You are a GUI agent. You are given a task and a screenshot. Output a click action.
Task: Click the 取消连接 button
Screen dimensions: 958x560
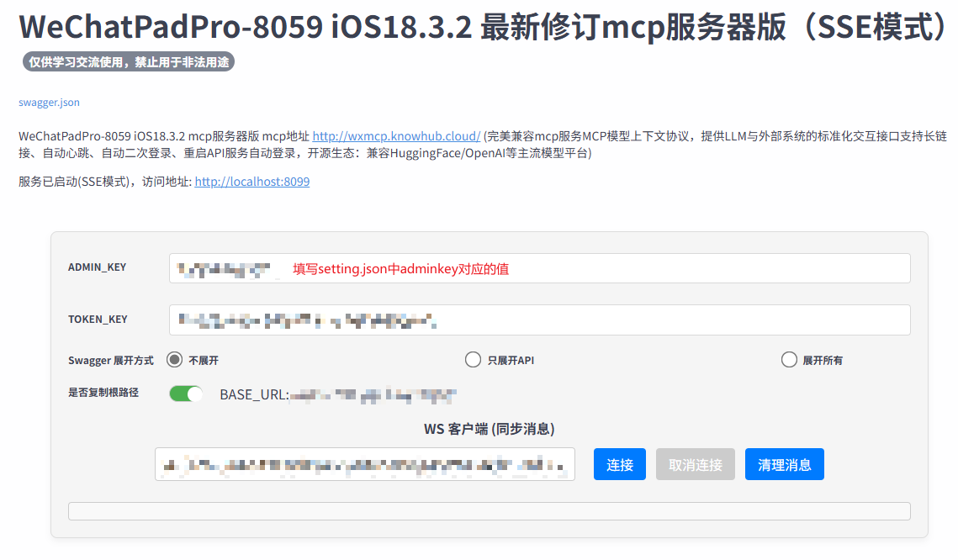point(695,463)
